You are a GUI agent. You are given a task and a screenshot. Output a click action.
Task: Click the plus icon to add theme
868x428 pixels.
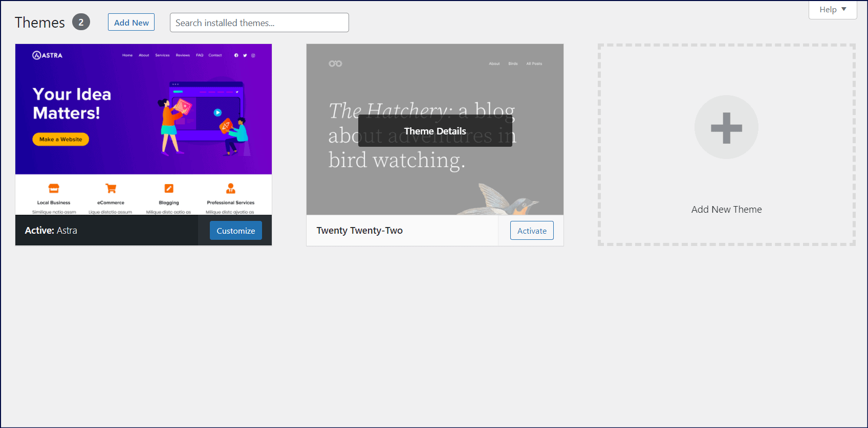coord(726,127)
